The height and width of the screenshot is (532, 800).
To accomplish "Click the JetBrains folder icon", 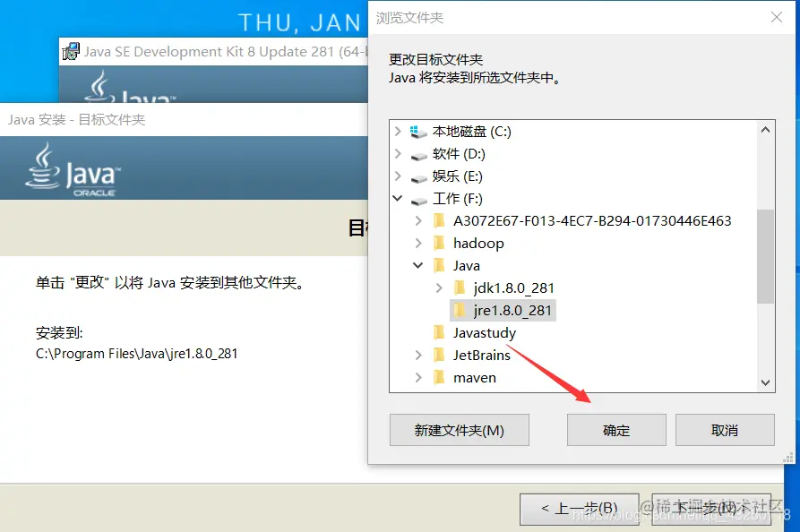I will coord(439,355).
